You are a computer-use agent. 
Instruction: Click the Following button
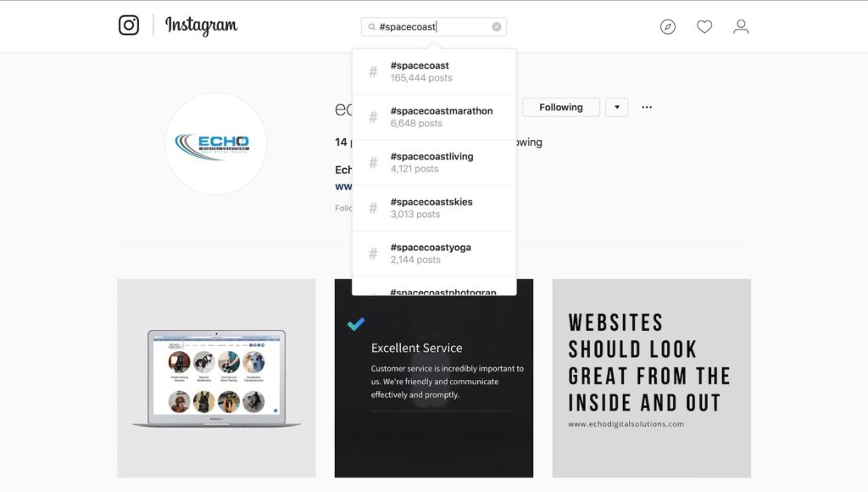pyautogui.click(x=561, y=107)
